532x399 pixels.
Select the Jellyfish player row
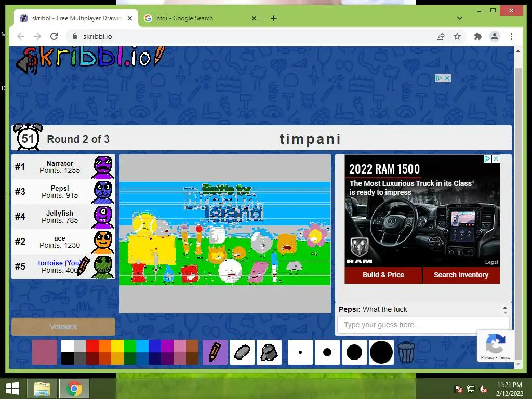(x=63, y=217)
